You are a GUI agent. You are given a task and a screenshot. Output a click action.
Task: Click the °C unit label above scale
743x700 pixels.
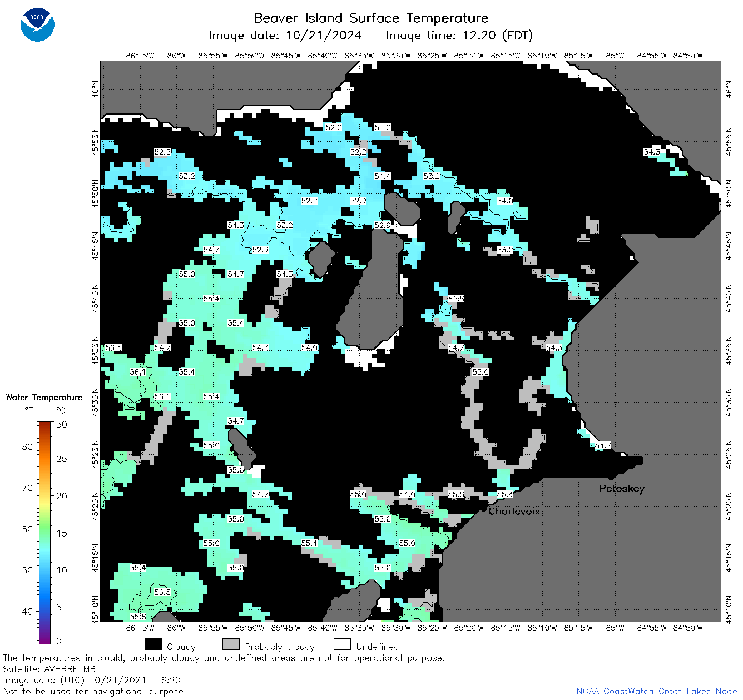click(61, 410)
